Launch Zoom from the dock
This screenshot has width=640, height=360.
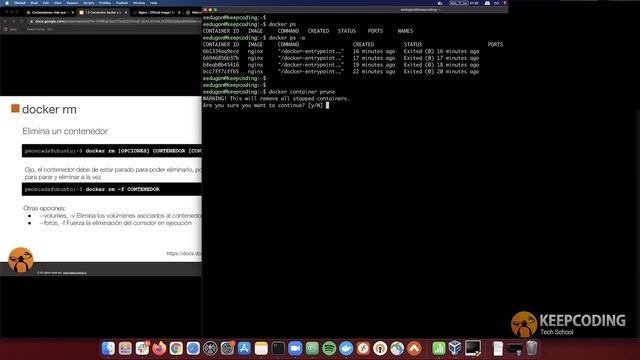point(295,348)
